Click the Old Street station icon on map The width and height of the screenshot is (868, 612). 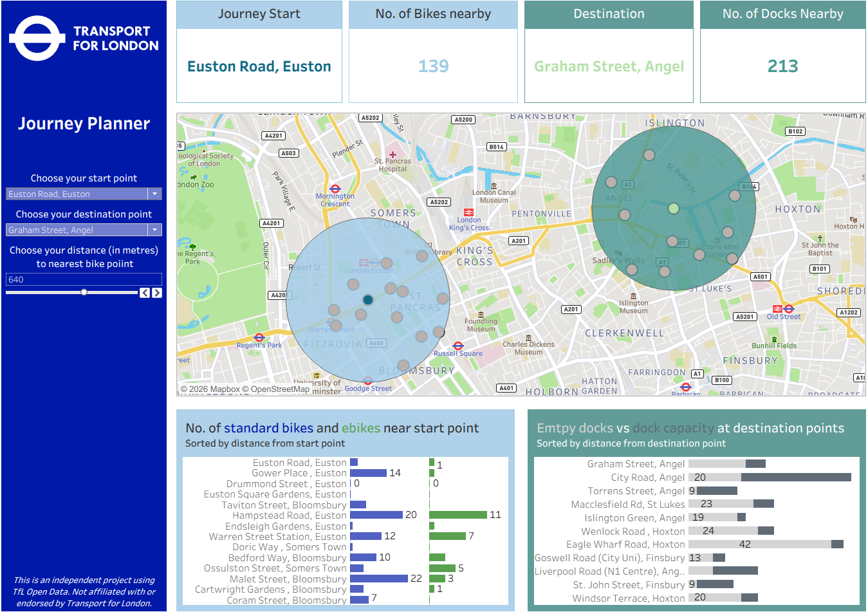click(x=788, y=309)
